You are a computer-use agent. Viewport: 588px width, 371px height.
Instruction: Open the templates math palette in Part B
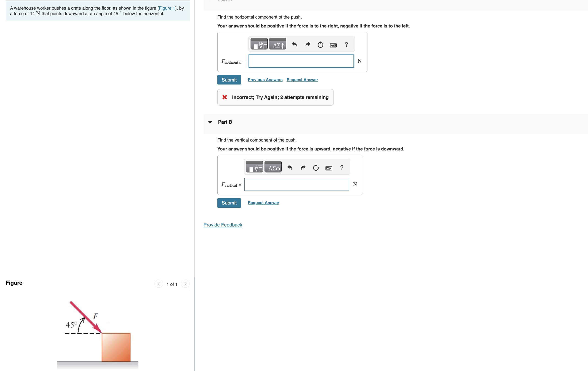(x=254, y=167)
